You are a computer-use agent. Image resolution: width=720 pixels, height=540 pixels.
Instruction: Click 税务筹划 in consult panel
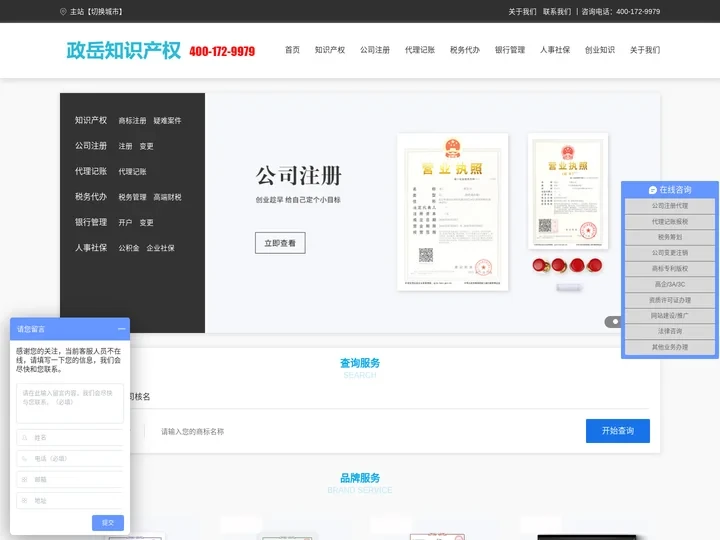click(x=670, y=237)
